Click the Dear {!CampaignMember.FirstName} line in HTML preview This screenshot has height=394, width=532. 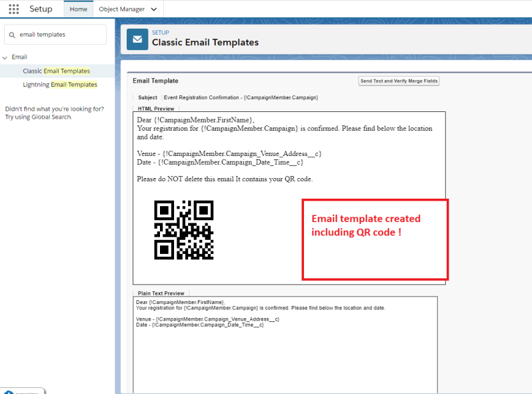click(x=196, y=120)
